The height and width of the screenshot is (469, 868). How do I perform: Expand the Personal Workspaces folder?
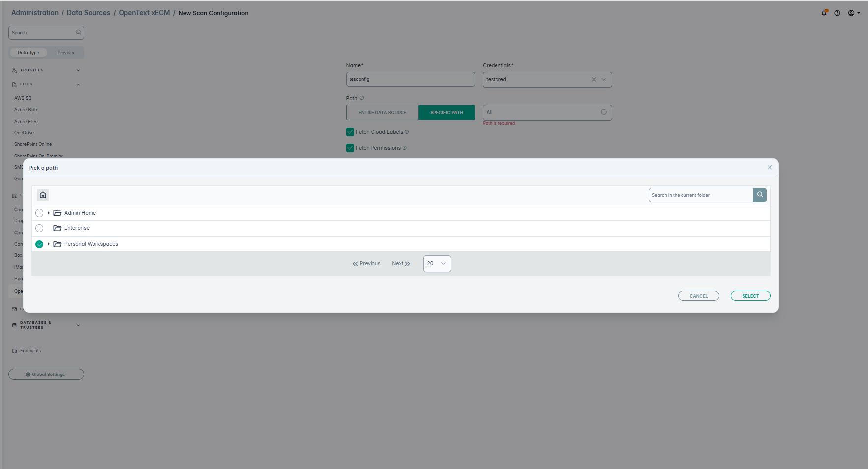[x=49, y=244]
